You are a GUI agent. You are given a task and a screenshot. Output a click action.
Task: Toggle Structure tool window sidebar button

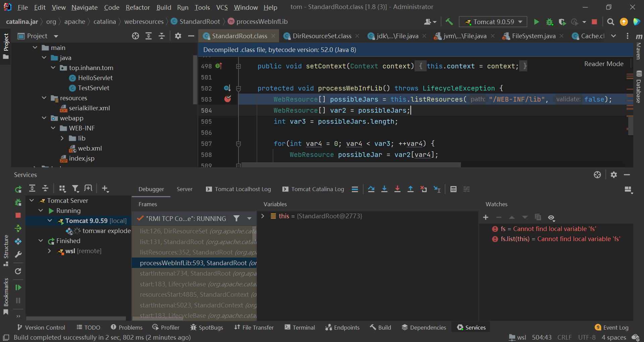(x=6, y=250)
